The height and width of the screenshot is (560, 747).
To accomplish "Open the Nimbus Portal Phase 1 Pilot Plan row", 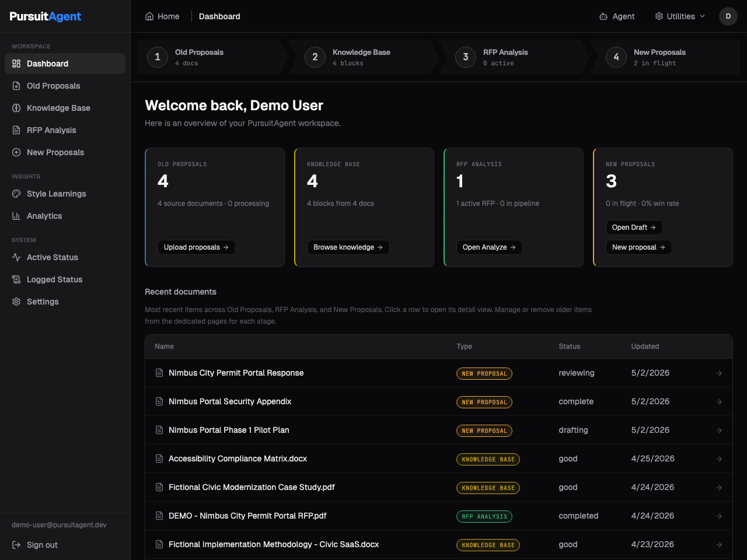I will click(439, 430).
